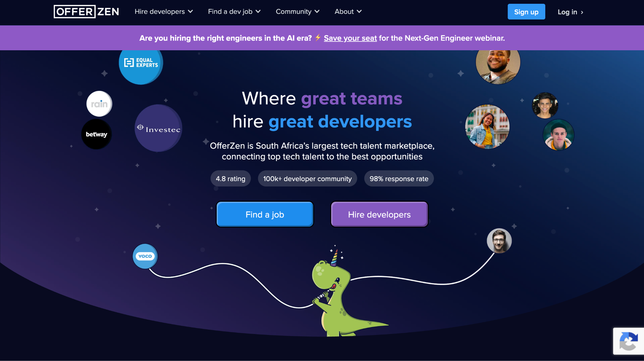Click the 'great teams' heading text
The image size is (644, 361).
click(x=352, y=99)
